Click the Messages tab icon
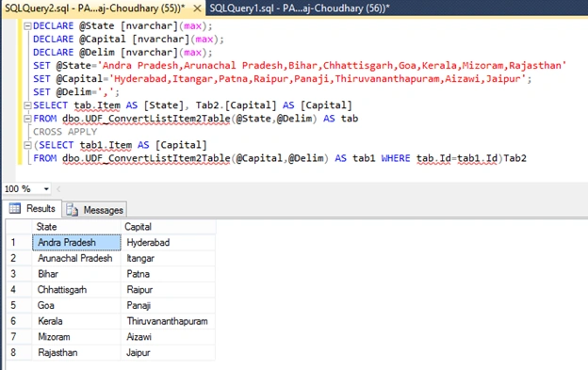Viewport: 588px width, 370px height. click(x=72, y=210)
